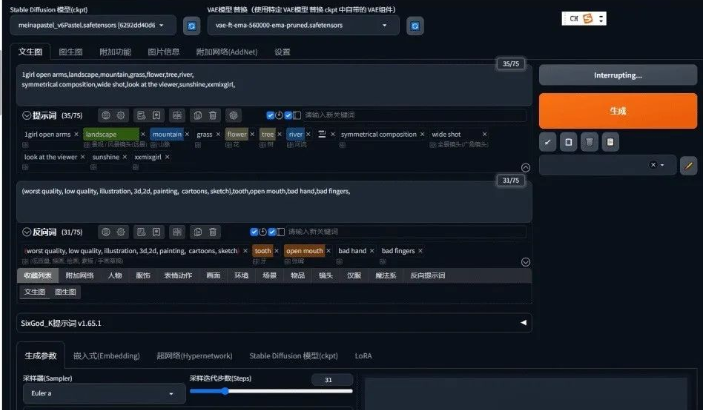Select the 反向提示词 category tab

pyautogui.click(x=428, y=275)
